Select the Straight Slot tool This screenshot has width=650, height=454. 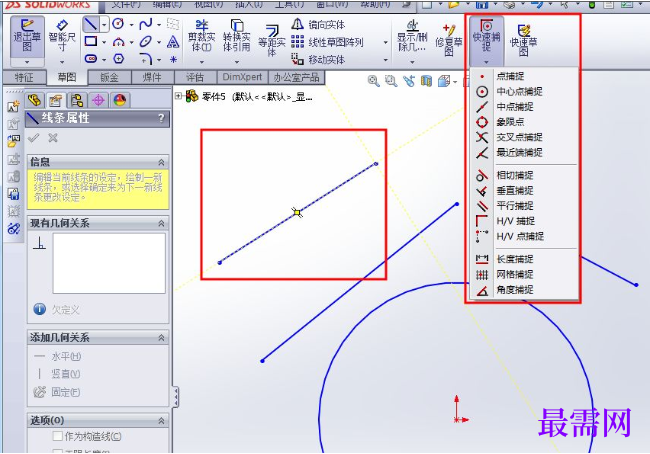pyautogui.click(x=91, y=59)
